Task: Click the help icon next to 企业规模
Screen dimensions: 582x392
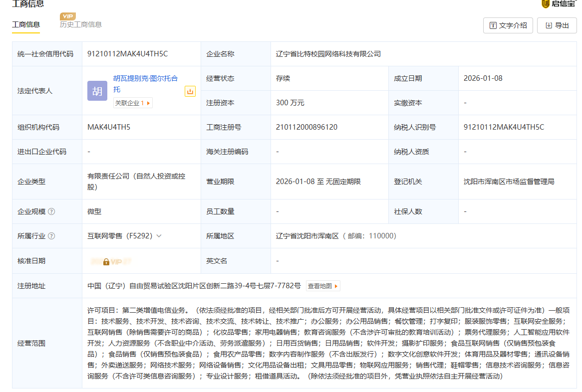Action: (x=51, y=211)
